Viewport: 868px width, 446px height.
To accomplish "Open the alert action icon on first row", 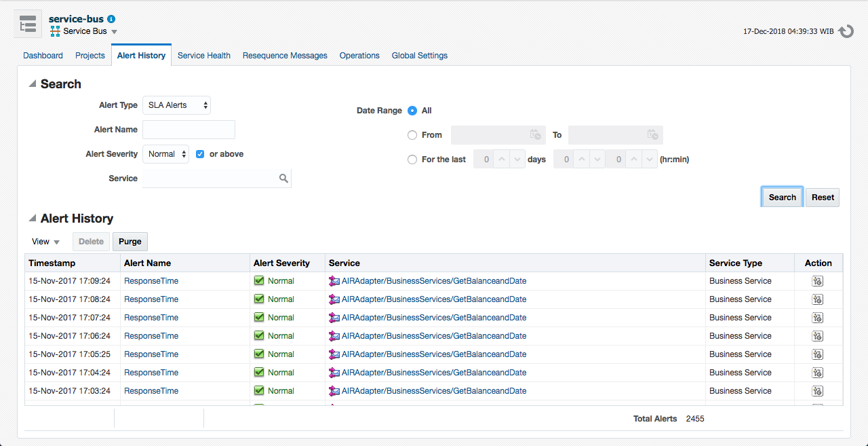I will [x=817, y=280].
